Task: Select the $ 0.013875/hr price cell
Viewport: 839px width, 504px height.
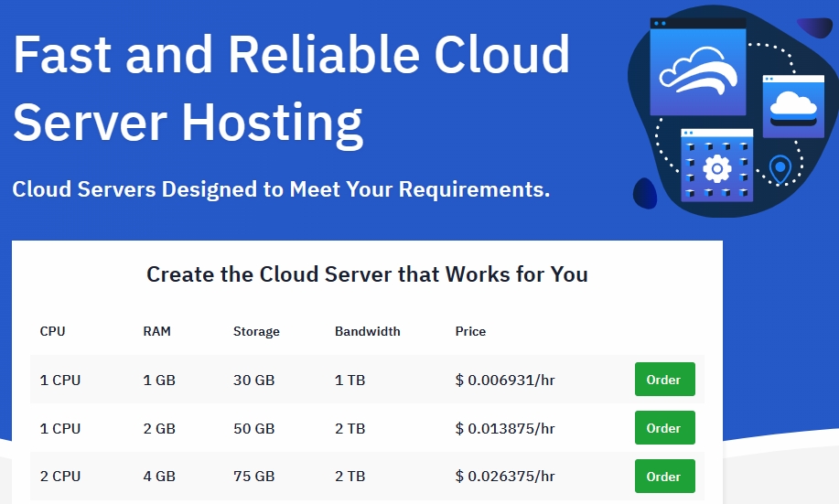Action: coord(504,428)
